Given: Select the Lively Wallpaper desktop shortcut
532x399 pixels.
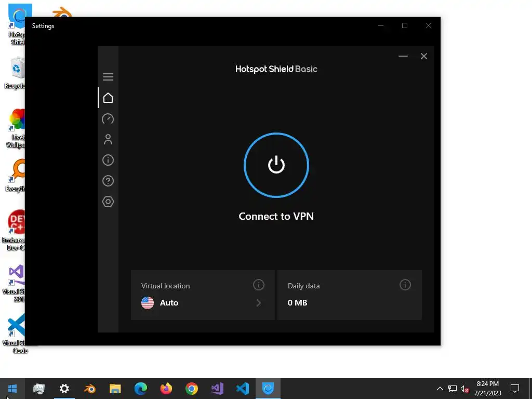Looking at the screenshot, I should coord(15,128).
